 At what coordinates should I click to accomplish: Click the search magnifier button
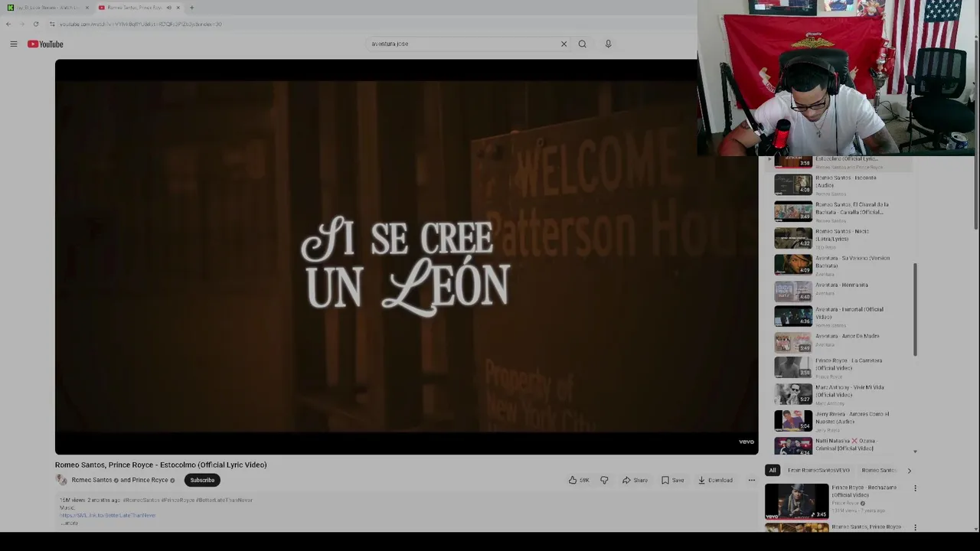[x=582, y=44]
